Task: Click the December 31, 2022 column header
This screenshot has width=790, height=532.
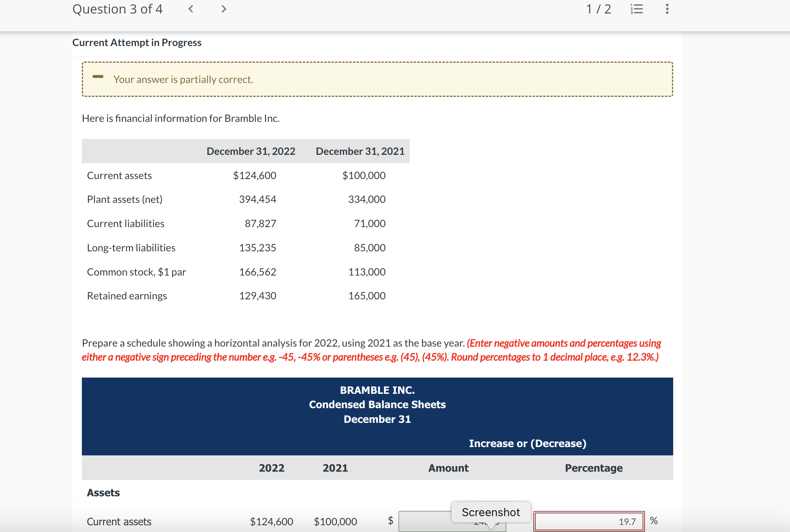Action: [251, 151]
